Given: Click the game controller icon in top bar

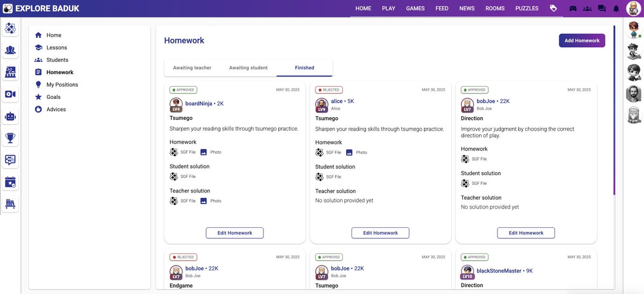Looking at the screenshot, I should coord(573,9).
